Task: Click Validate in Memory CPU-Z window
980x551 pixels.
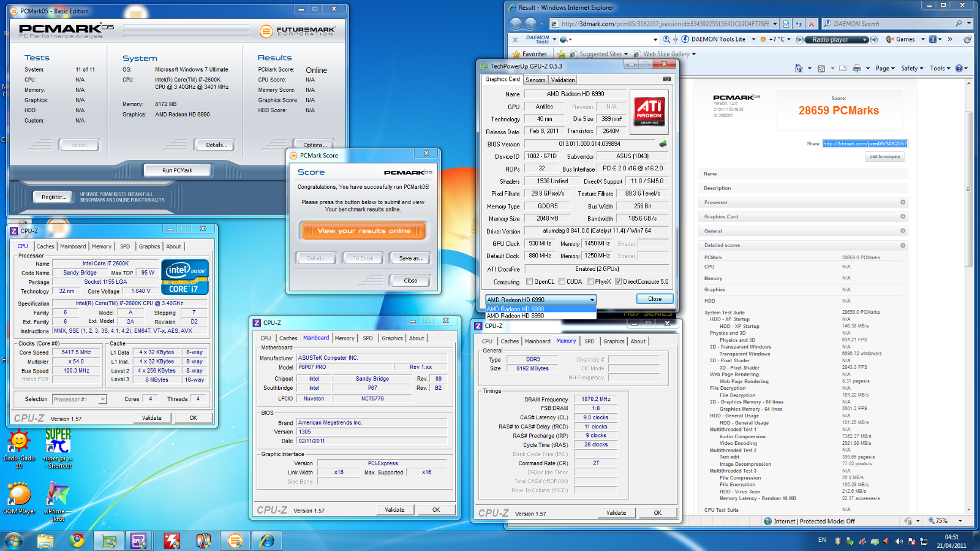Action: 616,512
